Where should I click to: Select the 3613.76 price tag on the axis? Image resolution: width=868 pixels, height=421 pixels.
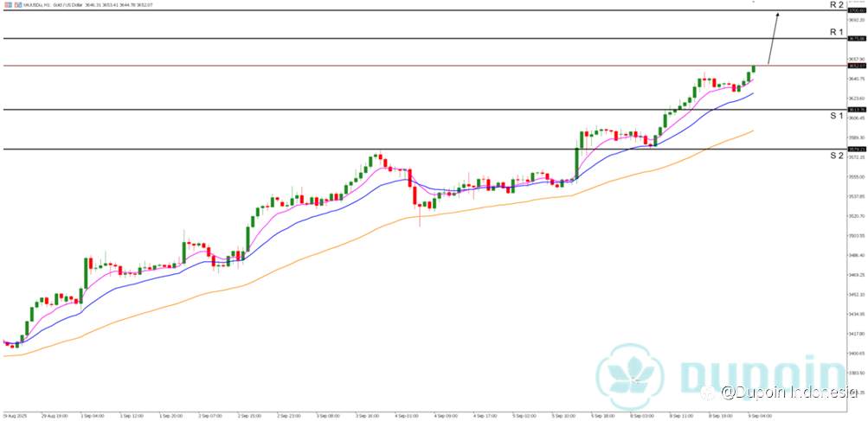[857, 110]
